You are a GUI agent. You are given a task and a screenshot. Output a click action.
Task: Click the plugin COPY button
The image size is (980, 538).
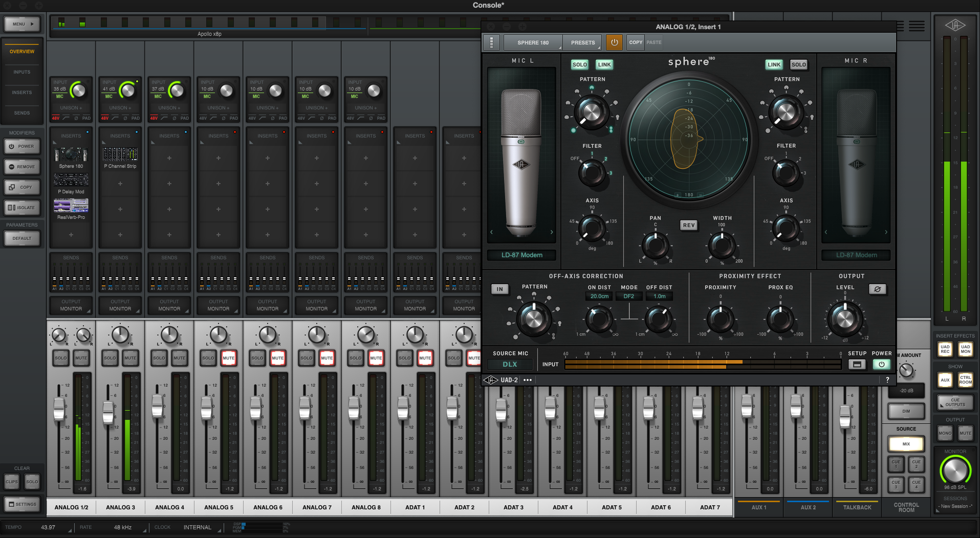[x=636, y=42]
